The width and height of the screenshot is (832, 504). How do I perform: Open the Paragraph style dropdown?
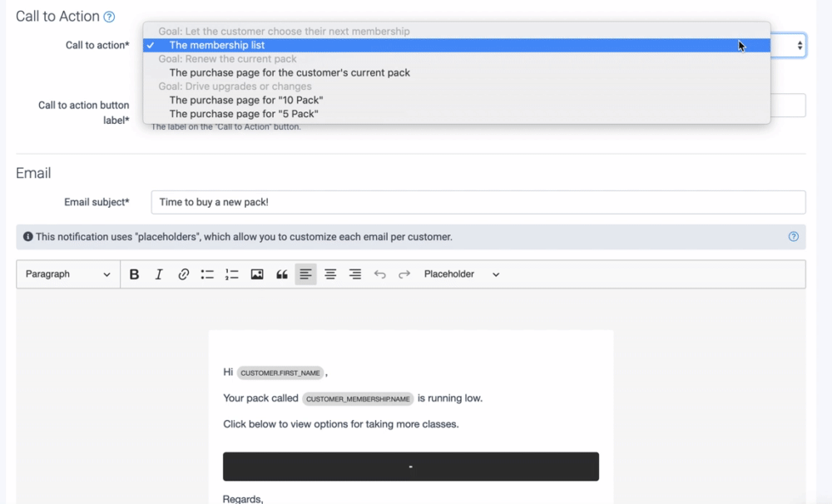tap(68, 274)
